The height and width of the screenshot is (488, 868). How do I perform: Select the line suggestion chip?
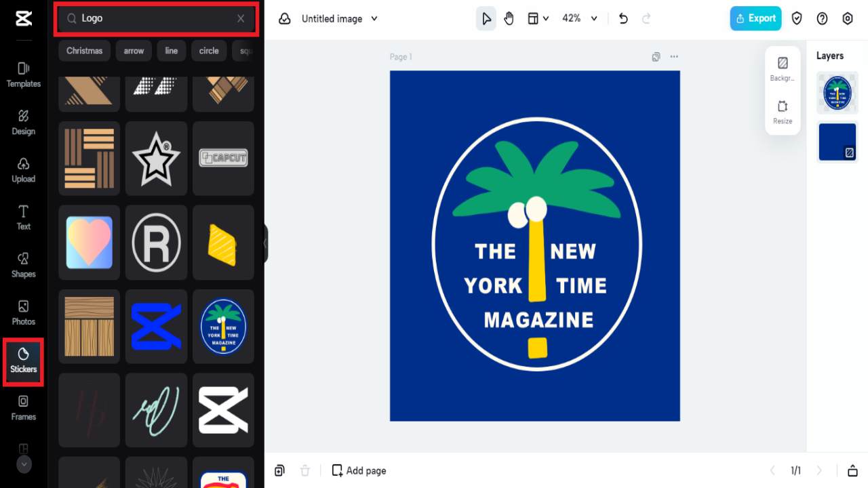(172, 51)
